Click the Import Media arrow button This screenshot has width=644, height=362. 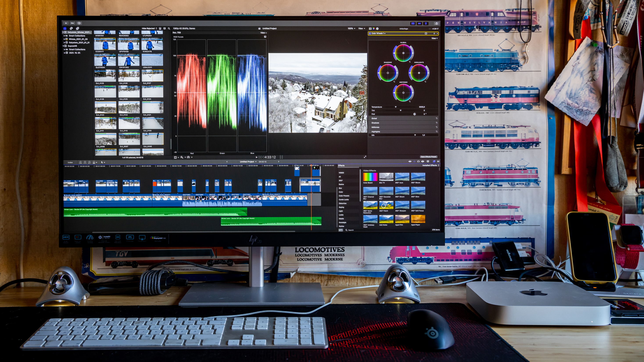tap(66, 23)
